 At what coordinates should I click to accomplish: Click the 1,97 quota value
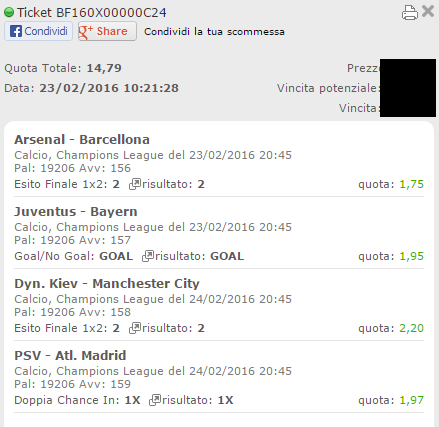click(x=412, y=400)
